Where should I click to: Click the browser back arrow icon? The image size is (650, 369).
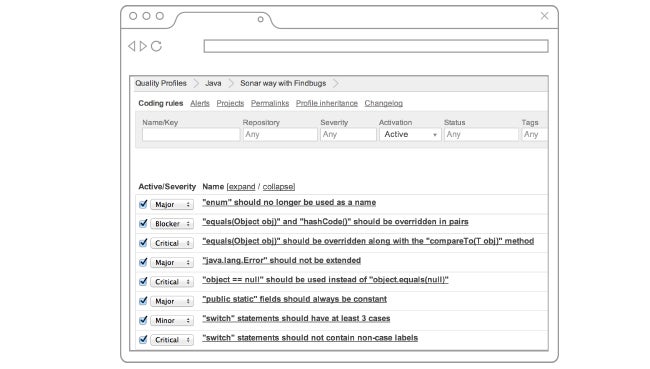(x=132, y=46)
